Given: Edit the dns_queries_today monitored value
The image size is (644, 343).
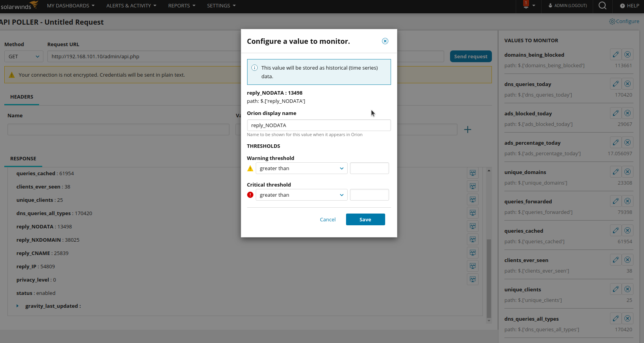Looking at the screenshot, I should coord(616,84).
